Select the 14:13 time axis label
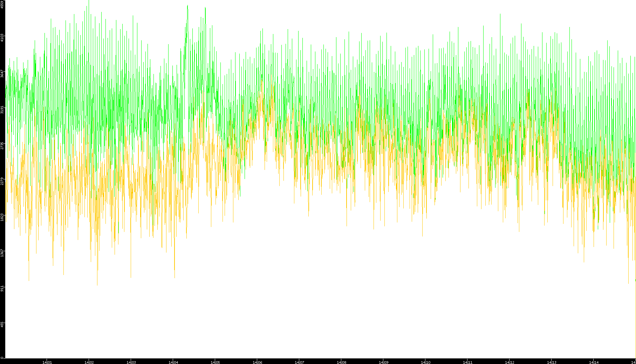 click(x=552, y=362)
